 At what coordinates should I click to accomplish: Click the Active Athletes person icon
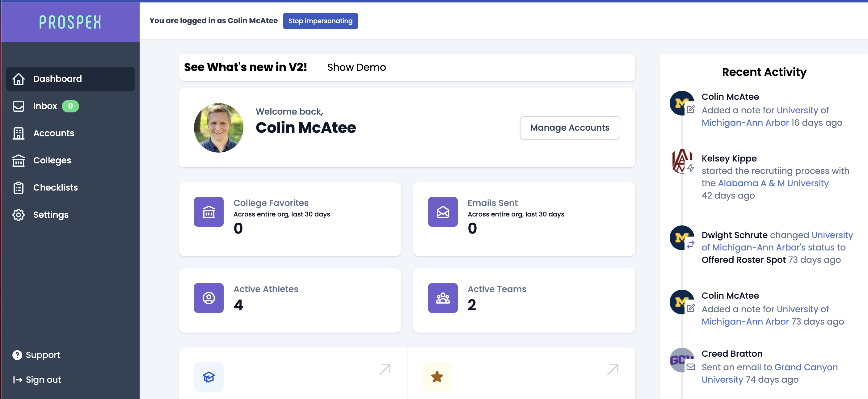(x=209, y=298)
